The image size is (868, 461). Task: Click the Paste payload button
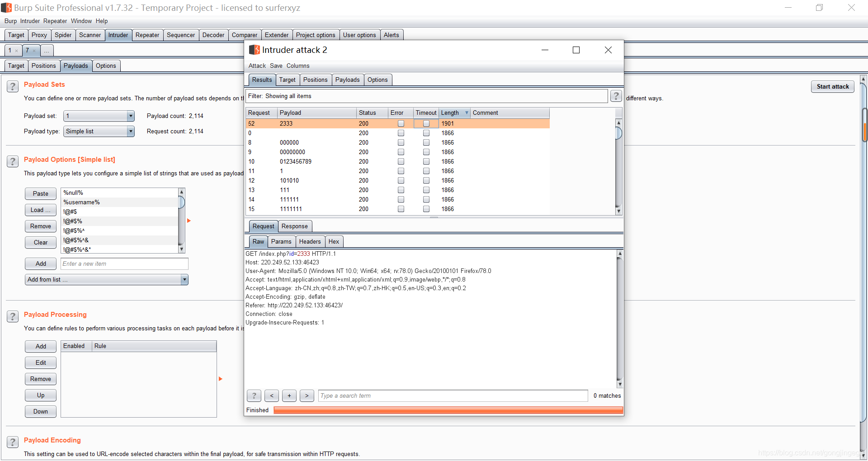(41, 193)
